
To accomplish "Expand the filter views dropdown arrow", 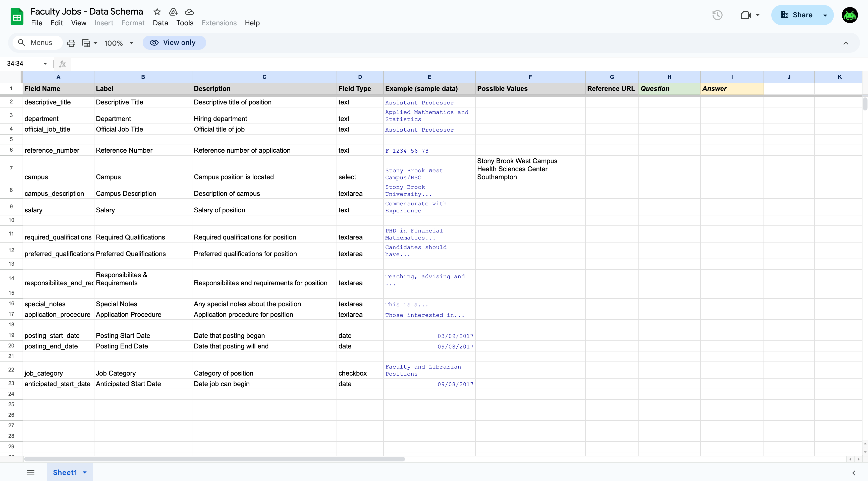I will tap(95, 43).
